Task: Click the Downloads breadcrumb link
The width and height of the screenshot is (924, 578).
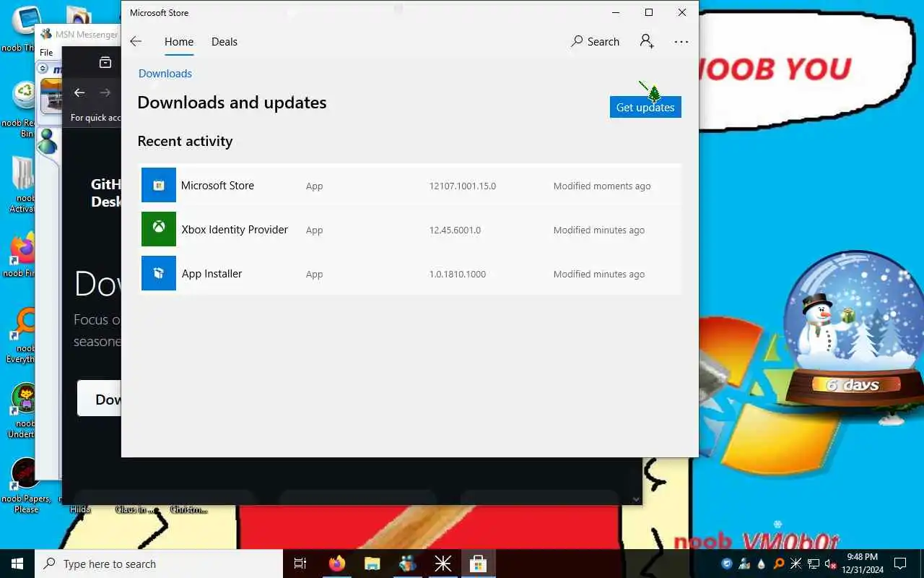Action: [165, 74]
